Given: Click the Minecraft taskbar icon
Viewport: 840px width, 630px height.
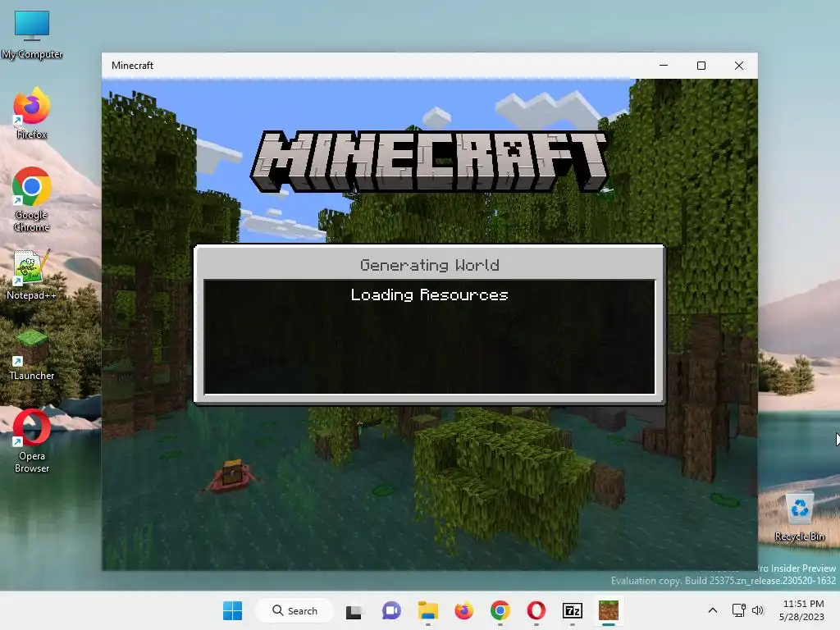Looking at the screenshot, I should pyautogui.click(x=609, y=610).
